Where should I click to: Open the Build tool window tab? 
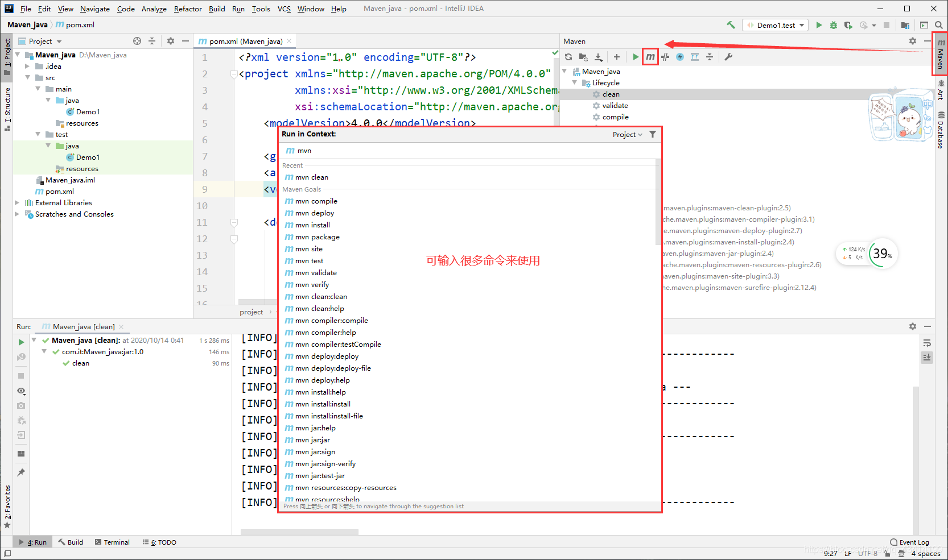[71, 542]
